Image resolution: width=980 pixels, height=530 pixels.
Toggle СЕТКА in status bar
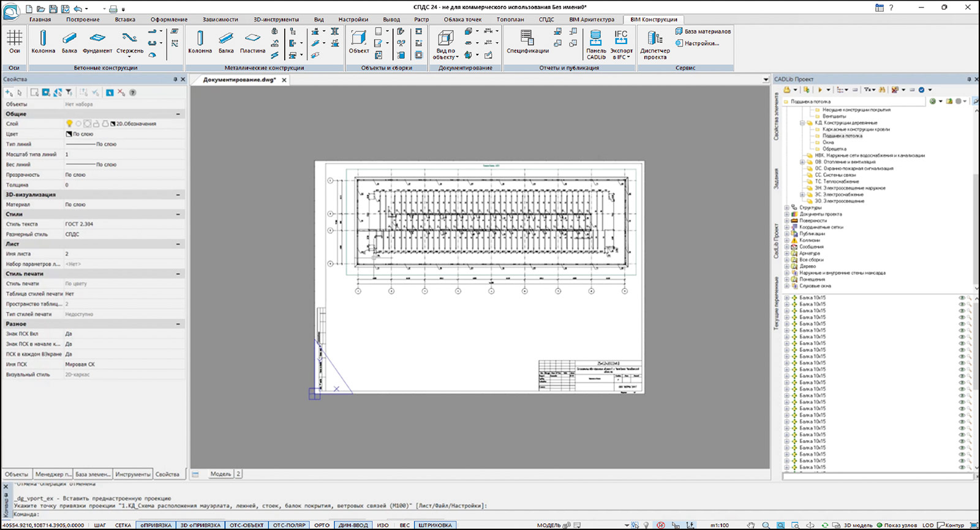click(x=123, y=525)
